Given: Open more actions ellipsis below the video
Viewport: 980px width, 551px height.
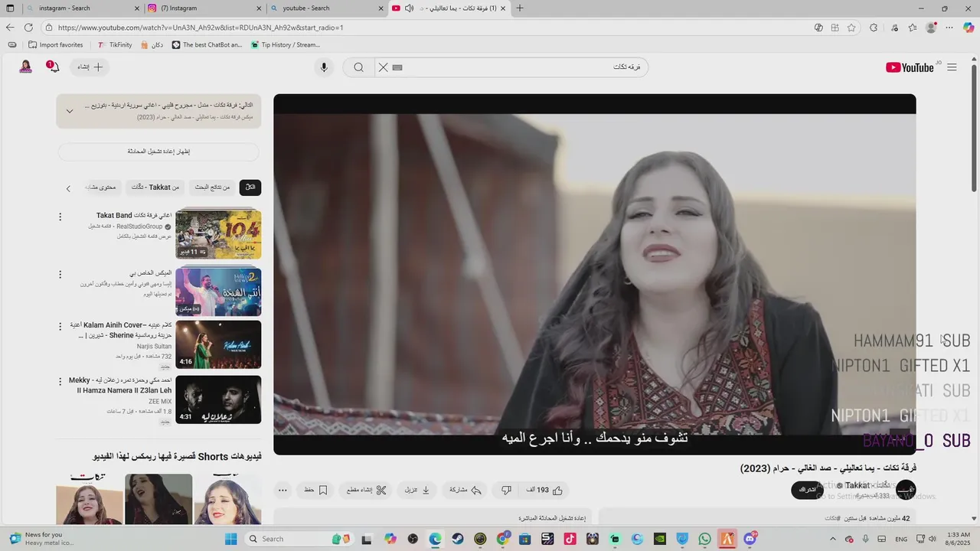Looking at the screenshot, I should pyautogui.click(x=283, y=490).
